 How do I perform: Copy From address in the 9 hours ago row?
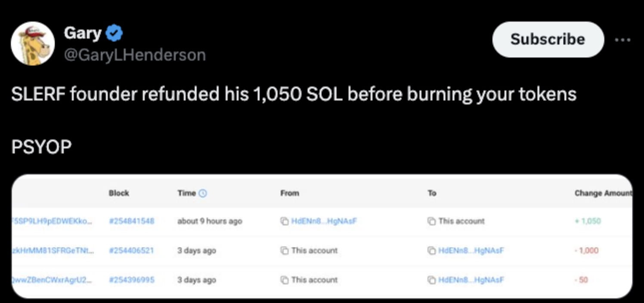pyautogui.click(x=284, y=221)
